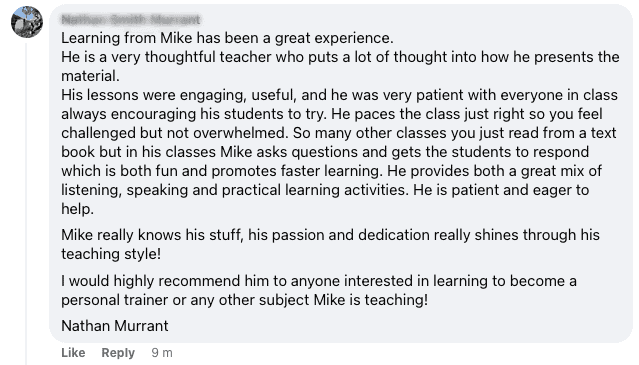Click the 'teaching style!' text
Screen dimensions: 639x365
(111, 254)
